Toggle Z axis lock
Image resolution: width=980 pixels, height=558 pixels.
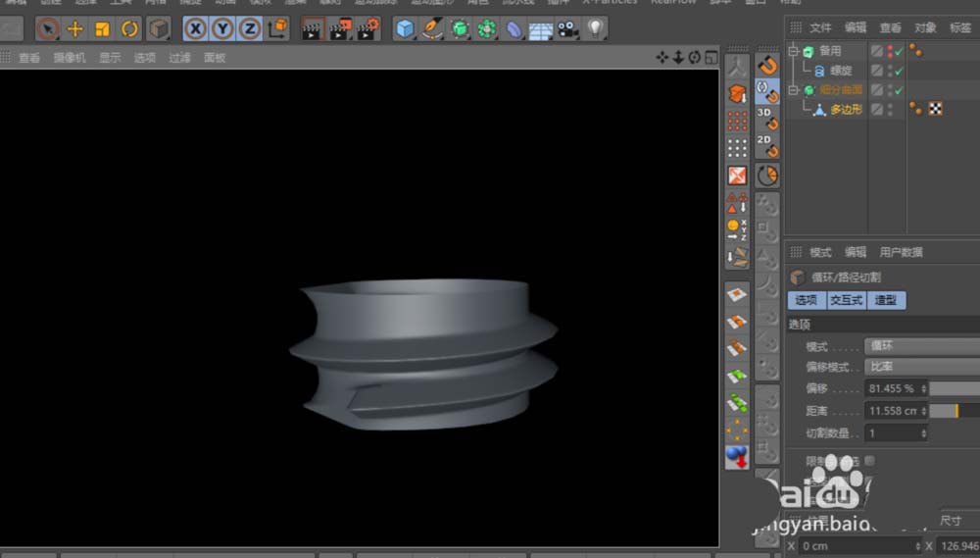(250, 29)
